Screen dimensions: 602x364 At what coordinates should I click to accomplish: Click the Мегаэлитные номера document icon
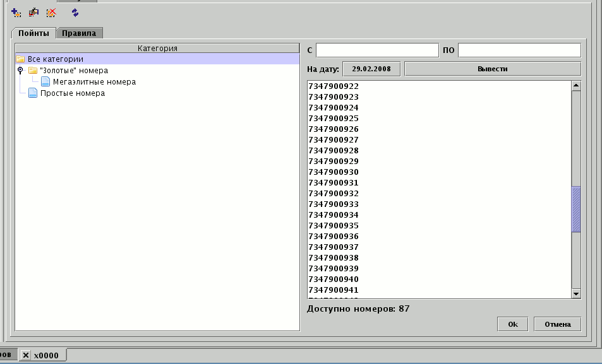[45, 82]
